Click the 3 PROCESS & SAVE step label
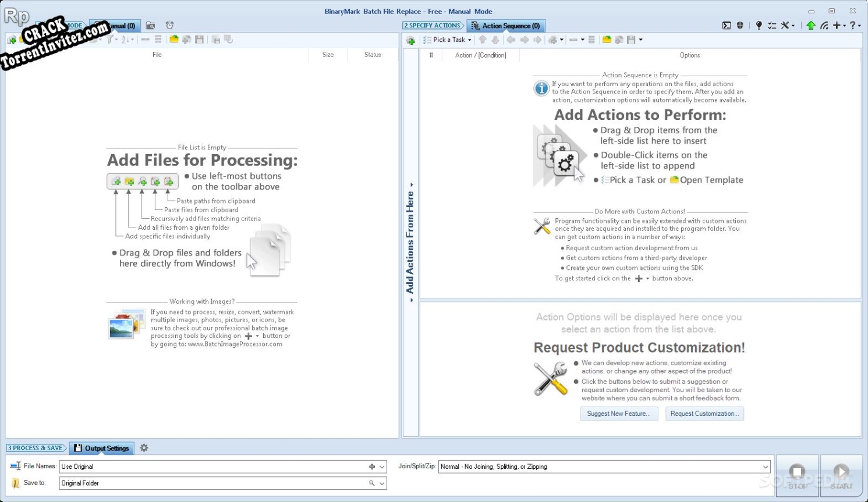868x502 pixels. coord(37,448)
